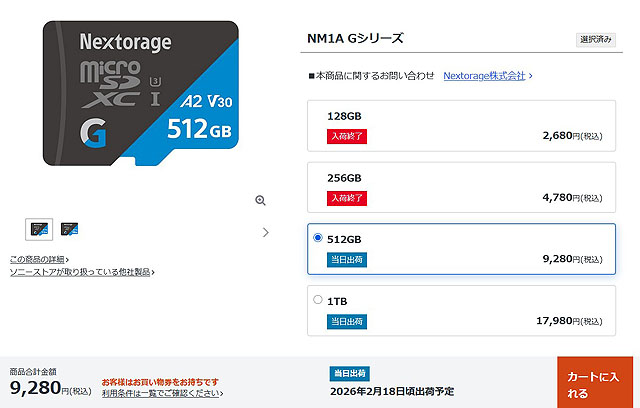Click the main microSD product image
The width and height of the screenshot is (640, 408).
[140, 95]
